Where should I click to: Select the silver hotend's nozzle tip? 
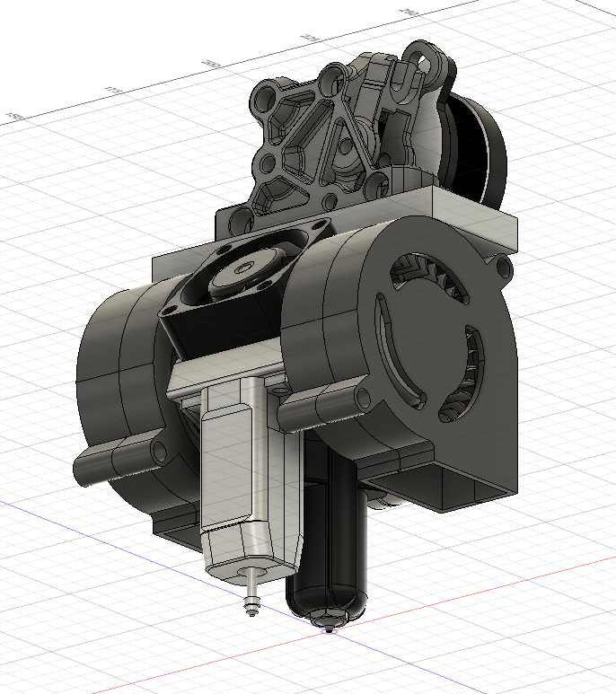pyautogui.click(x=252, y=608)
